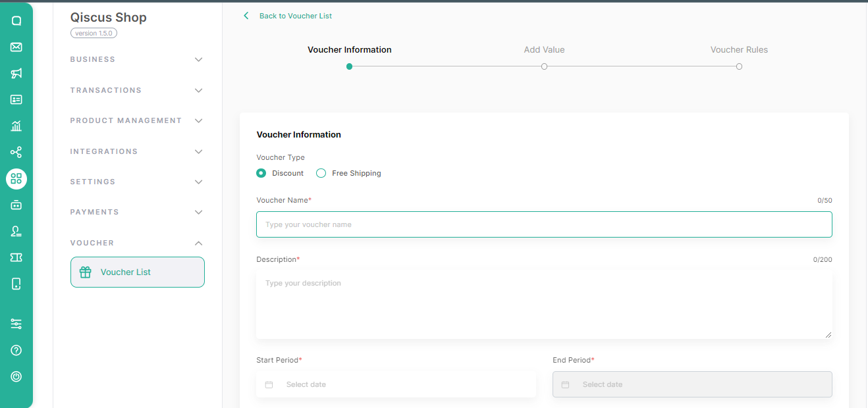Viewport: 868px width, 408px height.
Task: Go to the Voucher Rules step
Action: tap(739, 66)
